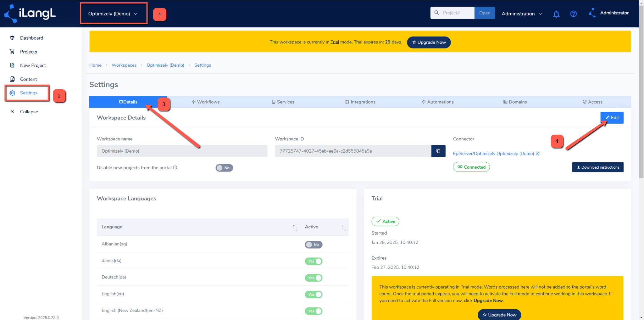644x320 pixels.
Task: Toggle the Albanian(sq) active switch
Action: (x=314, y=244)
